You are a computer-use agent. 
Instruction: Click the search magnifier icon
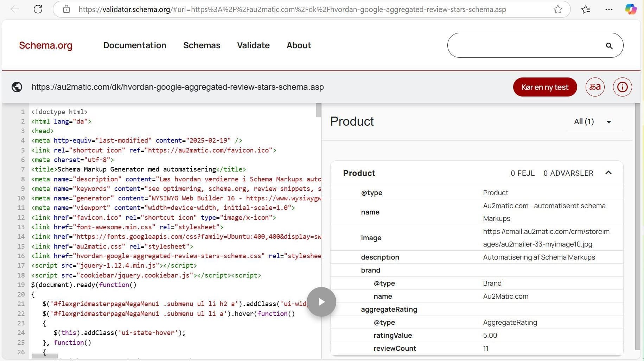609,46
